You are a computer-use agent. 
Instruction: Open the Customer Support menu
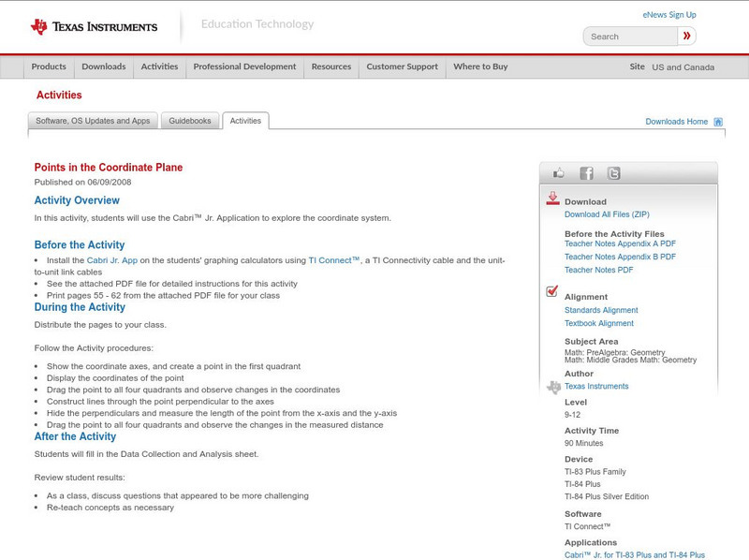(x=403, y=66)
